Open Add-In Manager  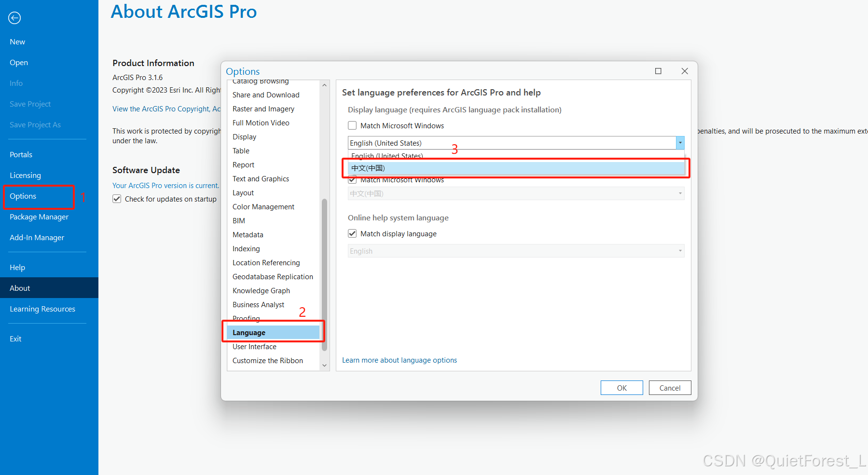pos(37,238)
